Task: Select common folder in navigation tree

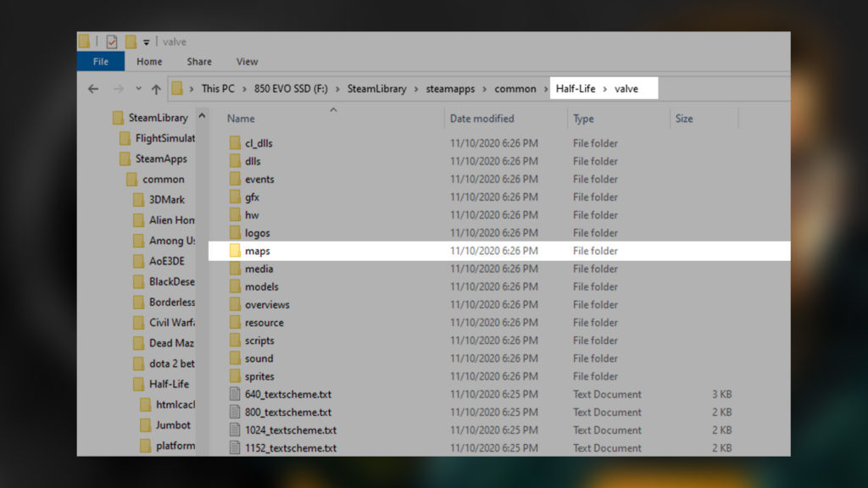Action: click(x=164, y=180)
